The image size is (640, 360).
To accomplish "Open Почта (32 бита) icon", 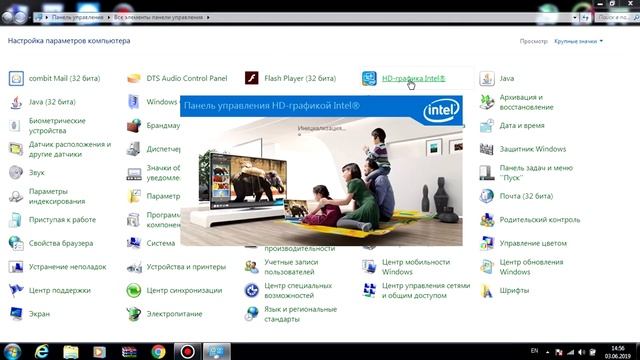I will click(x=487, y=196).
